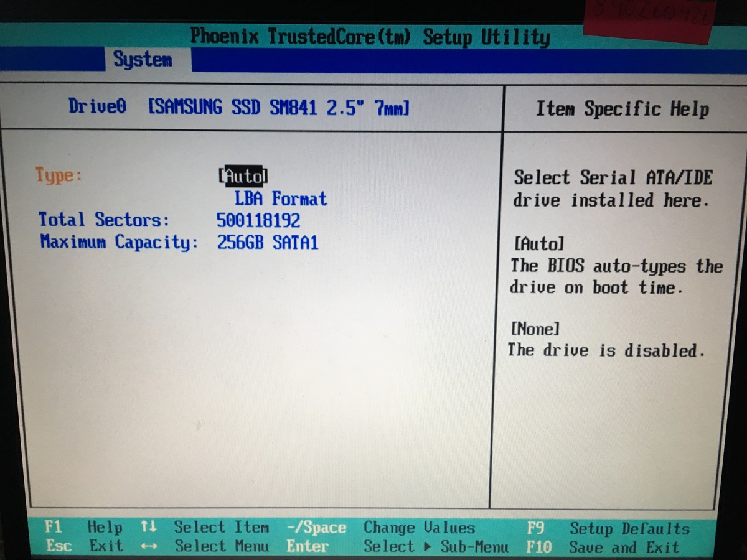Click the Select Serial ATA/IDE help text
Screen dimensions: 747x560
click(x=612, y=189)
